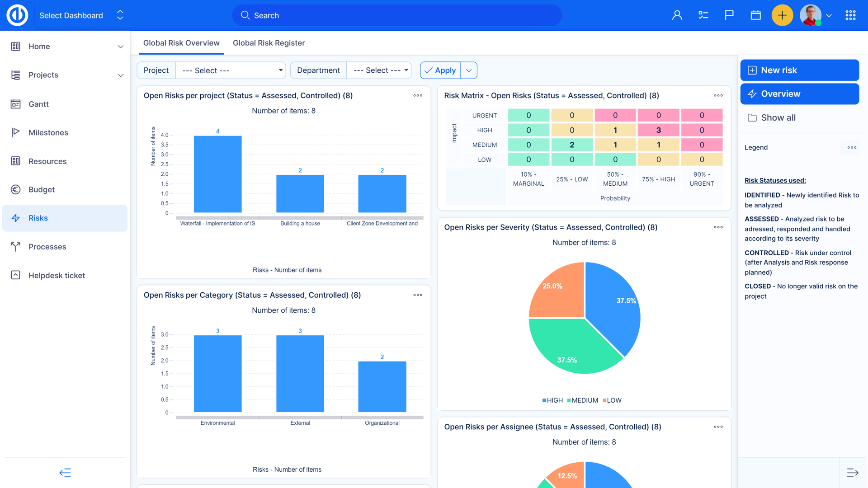Image resolution: width=868 pixels, height=488 pixels.
Task: Navigate to Processes via sidebar icon
Action: pyautogui.click(x=47, y=247)
